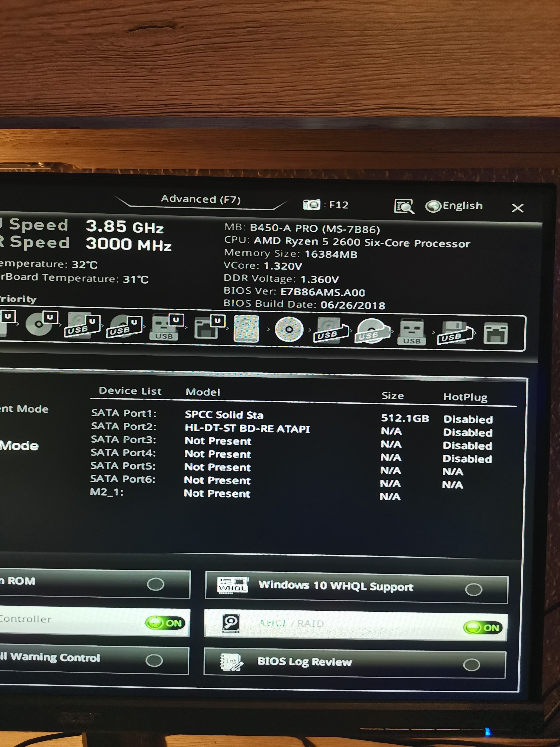
Task: Switch to Advanced (F7) mode
Action: point(200,199)
